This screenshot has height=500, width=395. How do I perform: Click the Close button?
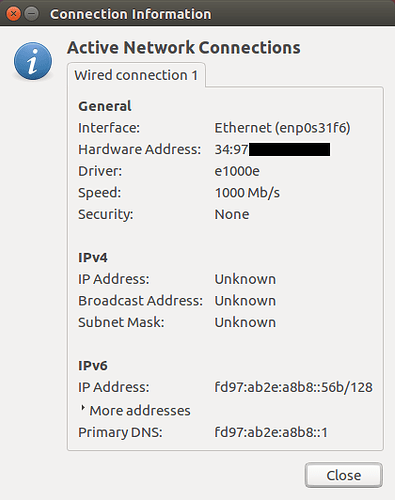[x=344, y=475]
